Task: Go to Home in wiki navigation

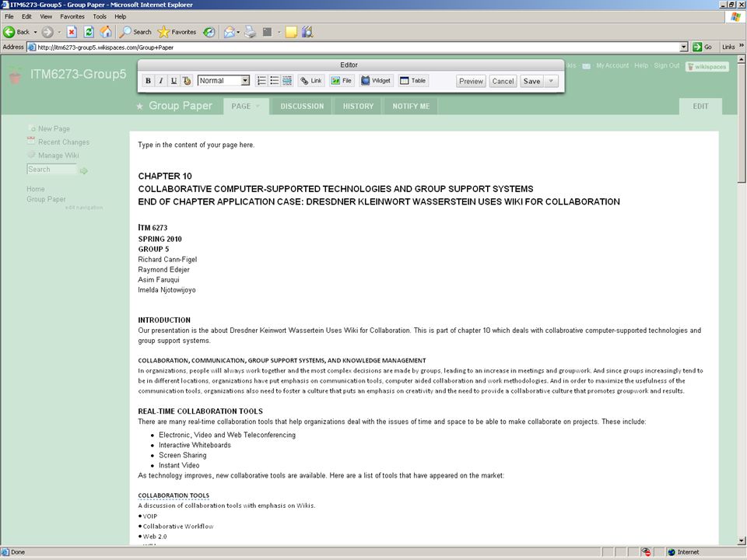Action: pos(36,189)
